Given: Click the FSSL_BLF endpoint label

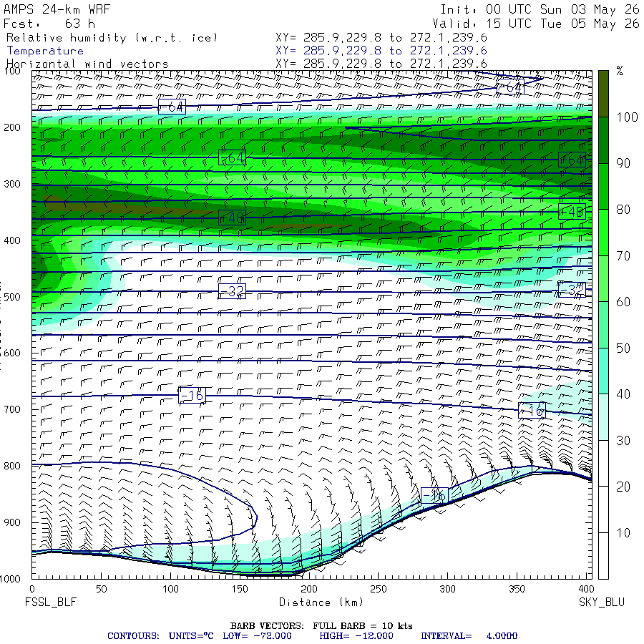Looking at the screenshot, I should point(51,602).
